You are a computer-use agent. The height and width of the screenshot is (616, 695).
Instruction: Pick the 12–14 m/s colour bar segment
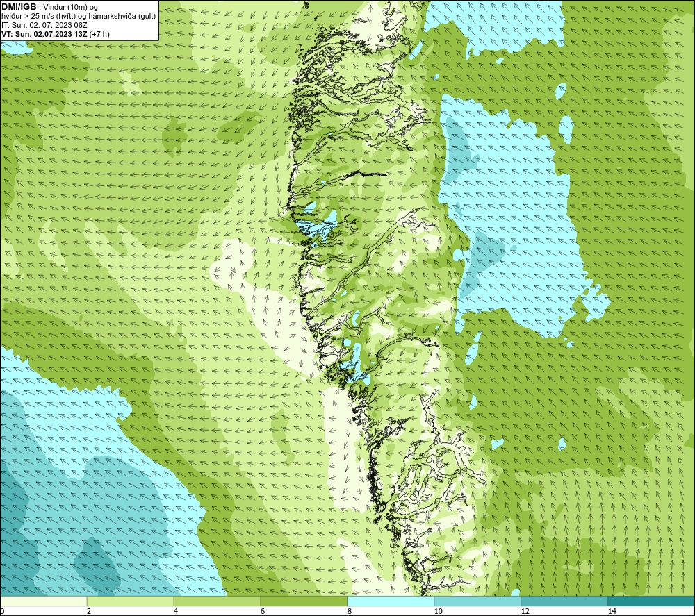564,601
